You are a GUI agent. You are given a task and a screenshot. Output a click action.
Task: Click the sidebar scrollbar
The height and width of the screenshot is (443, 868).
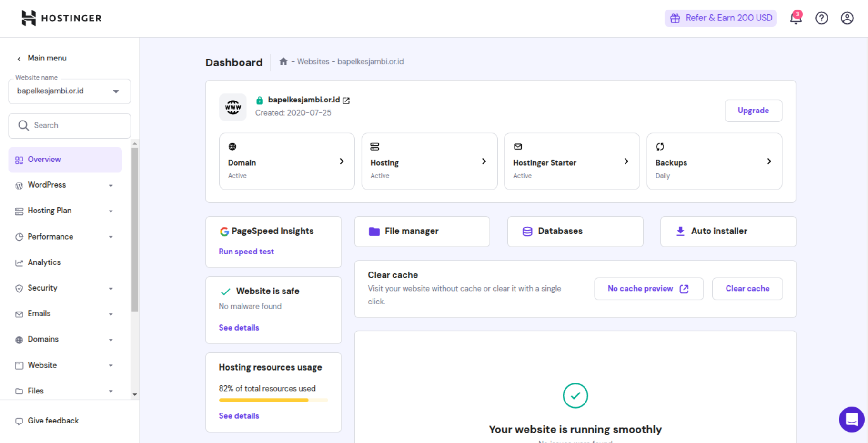tap(135, 230)
